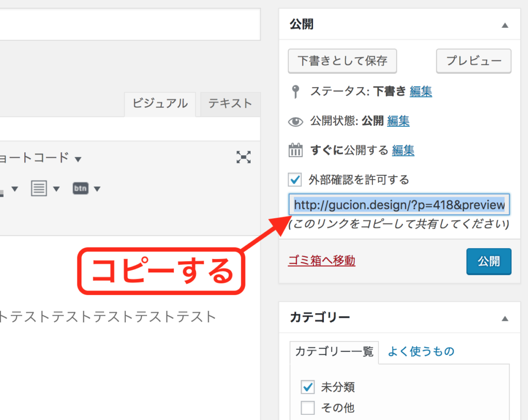Click ゴミ箱へ移動 link
The width and height of the screenshot is (528, 420).
tap(321, 261)
